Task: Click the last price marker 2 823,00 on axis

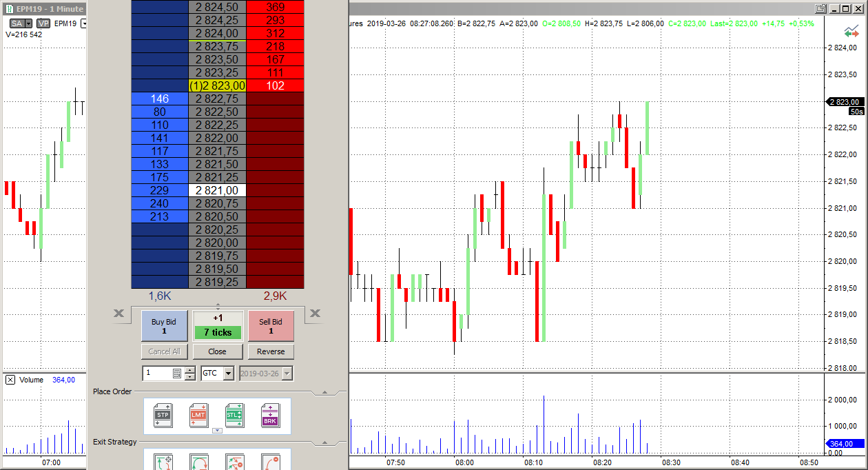Action: [x=846, y=102]
